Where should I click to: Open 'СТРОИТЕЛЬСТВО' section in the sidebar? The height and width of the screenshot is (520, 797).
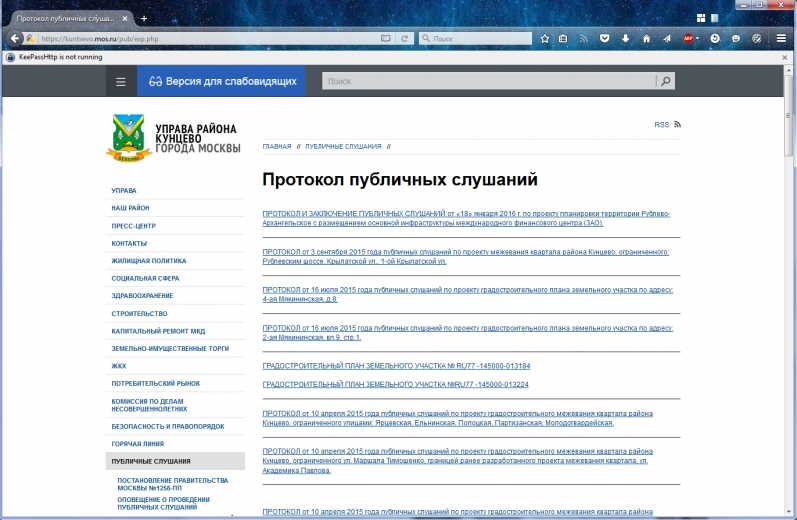(138, 313)
